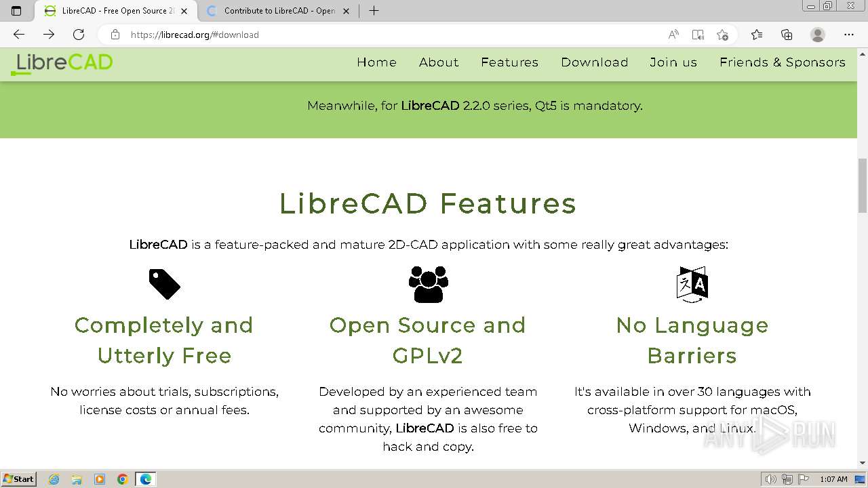Open File Explorer from taskbar
Image resolution: width=868 pixels, height=488 pixels.
pyautogui.click(x=77, y=479)
